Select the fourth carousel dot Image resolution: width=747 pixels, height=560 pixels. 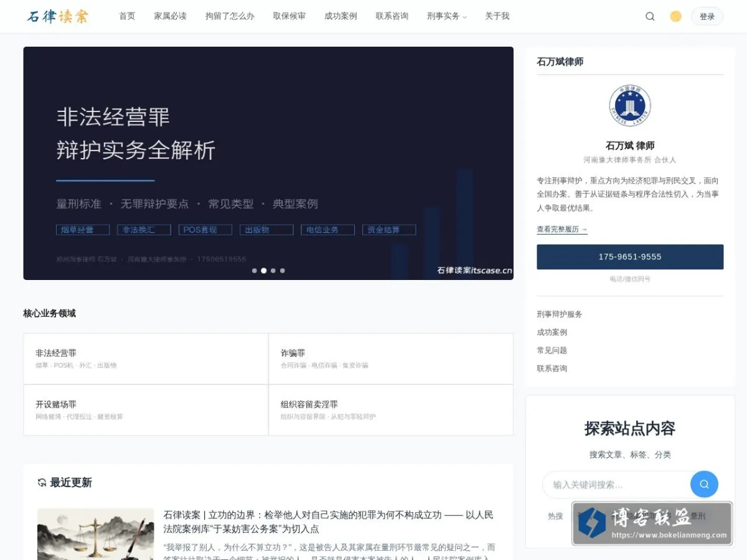point(283,271)
